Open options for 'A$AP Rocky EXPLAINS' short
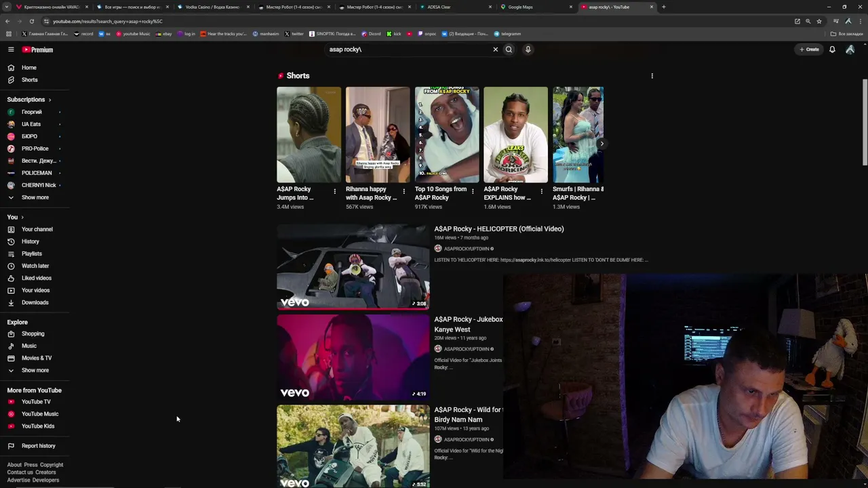Image resolution: width=868 pixels, height=488 pixels. [541, 192]
